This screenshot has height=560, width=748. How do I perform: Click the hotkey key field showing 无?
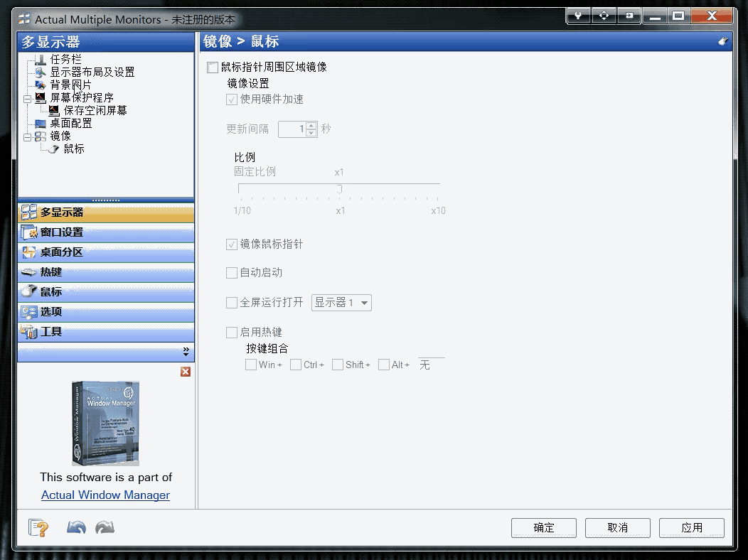(432, 365)
